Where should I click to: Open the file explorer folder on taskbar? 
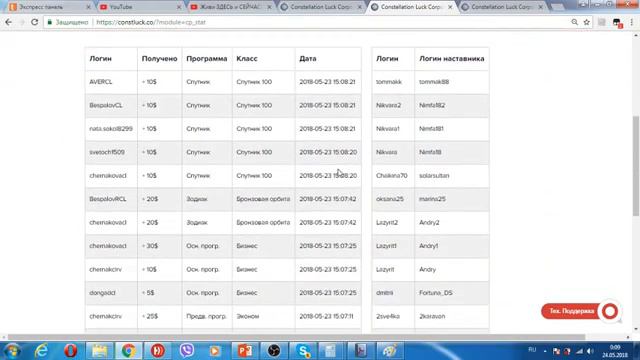99,351
